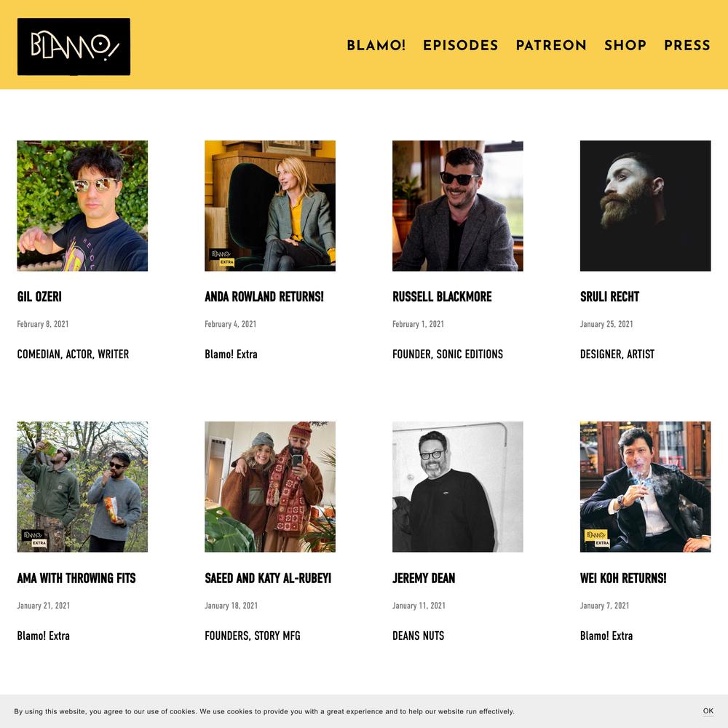The width and height of the screenshot is (728, 728).
Task: Click the Sruli Recht portrait thumbnail
Action: 645,206
